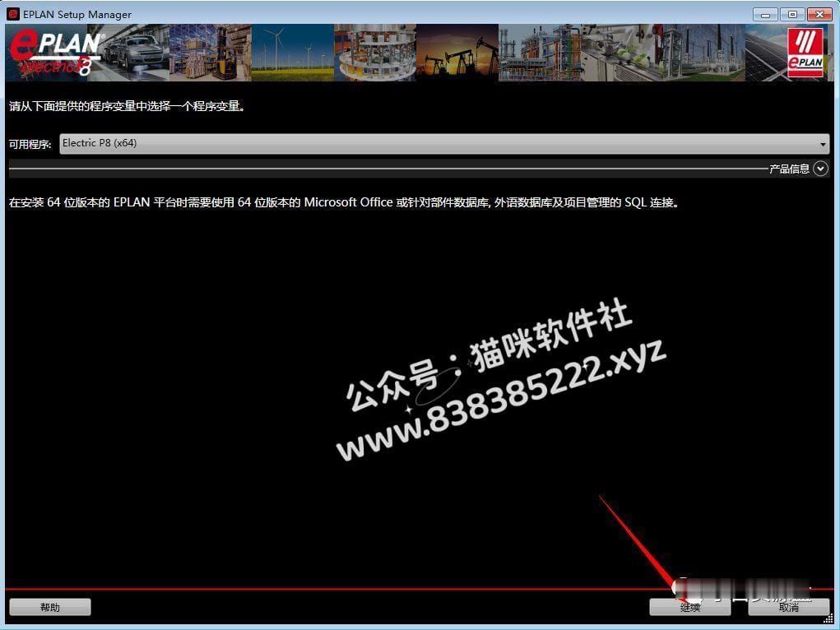Open the available programs dropdown

(444, 144)
